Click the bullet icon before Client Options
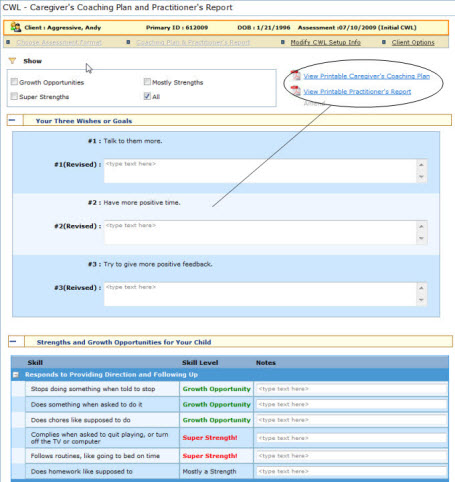 (x=384, y=42)
